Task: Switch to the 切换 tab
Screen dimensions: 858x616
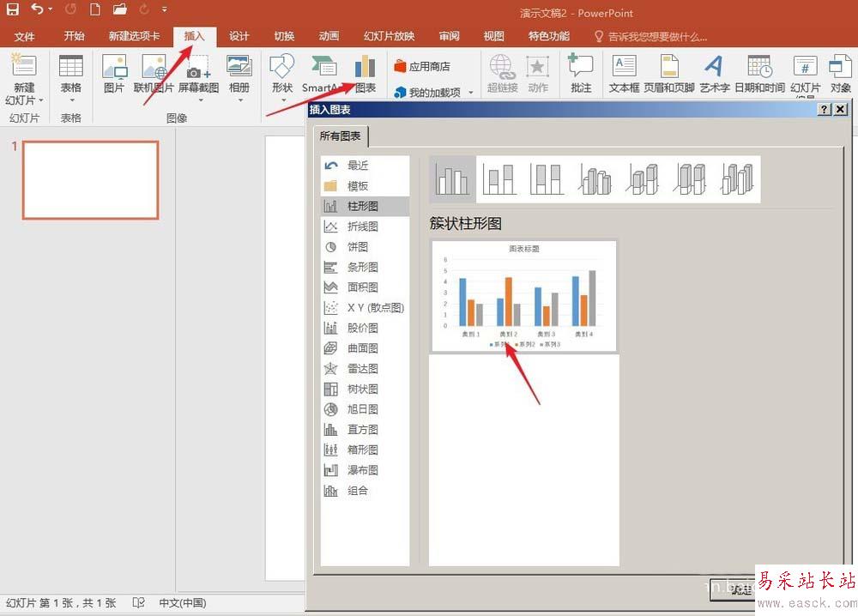Action: [284, 36]
